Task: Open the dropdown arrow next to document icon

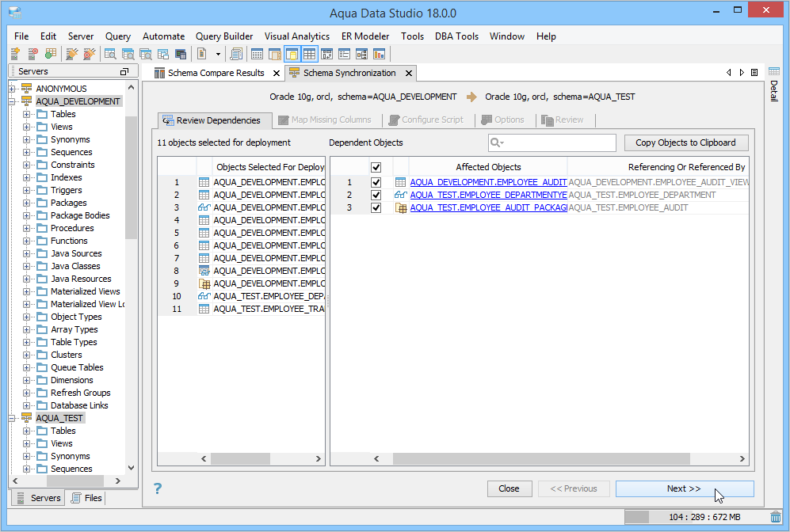Action: (218, 54)
